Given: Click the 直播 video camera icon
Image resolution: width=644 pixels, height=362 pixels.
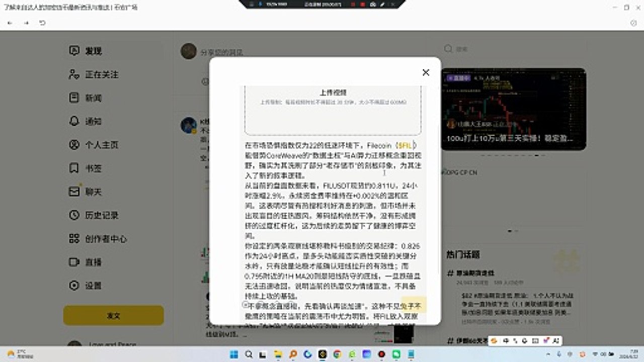Looking at the screenshot, I should (x=74, y=262).
